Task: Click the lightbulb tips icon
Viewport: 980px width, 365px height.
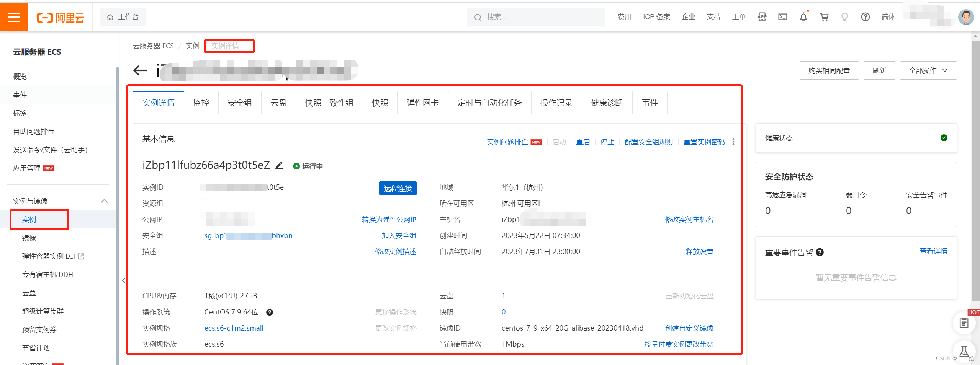Action: click(845, 17)
